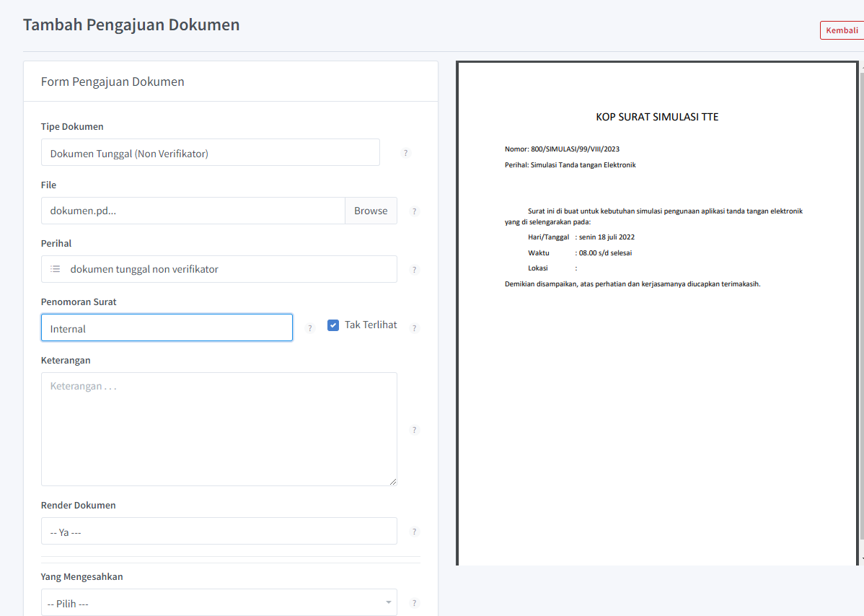
Task: Click the document preview vertical scrollbar
Action: [861, 310]
